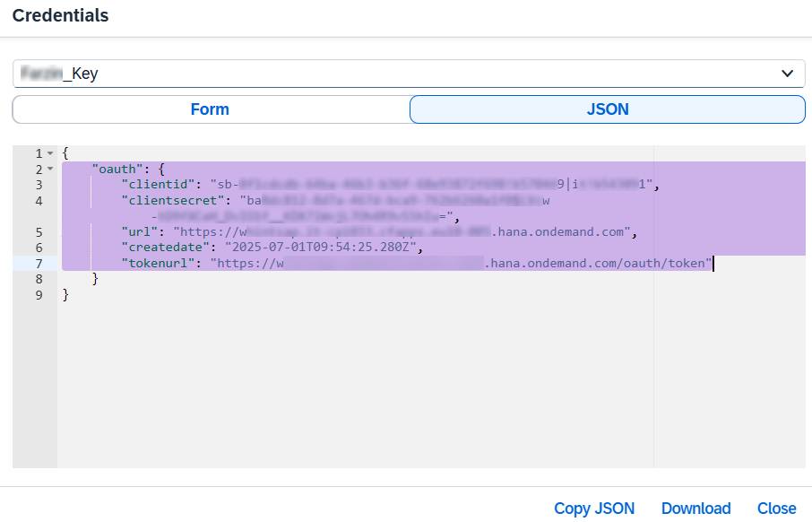The image size is (812, 522).
Task: Download the credentials file
Action: coord(695,508)
